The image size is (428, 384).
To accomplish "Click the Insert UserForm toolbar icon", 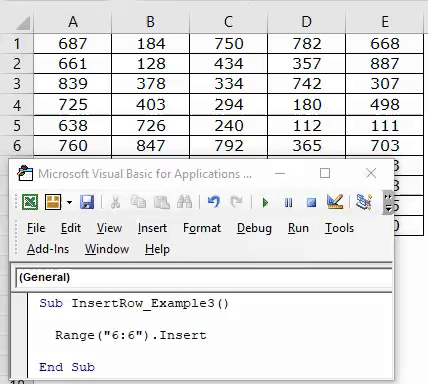I will (53, 202).
